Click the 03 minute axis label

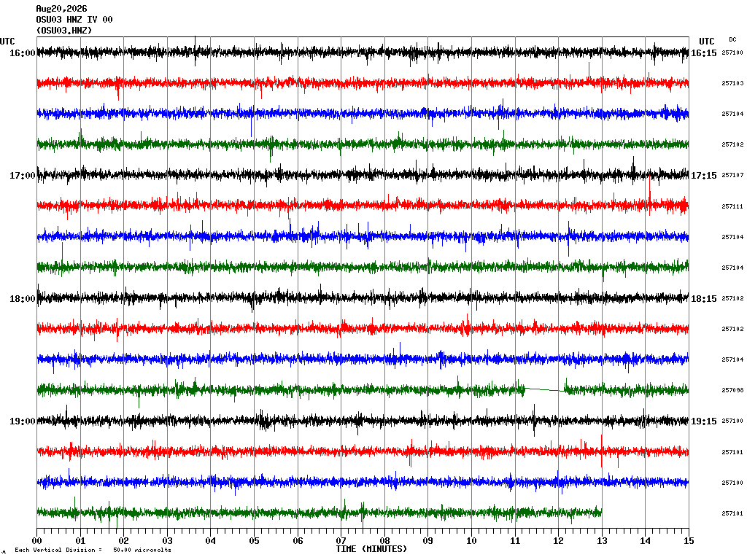click(167, 541)
